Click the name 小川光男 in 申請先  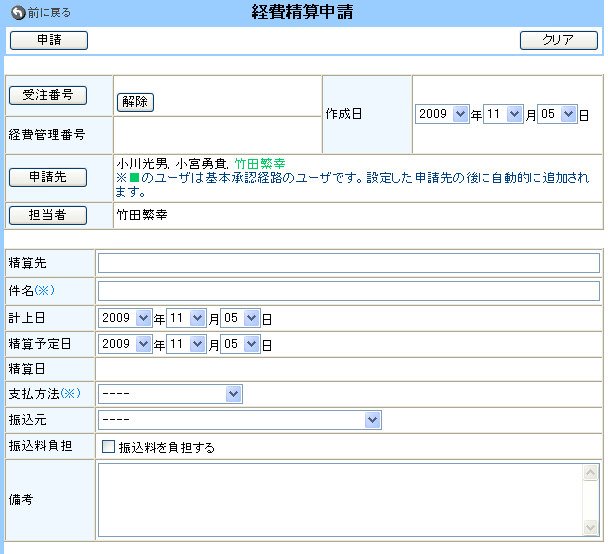click(x=141, y=164)
